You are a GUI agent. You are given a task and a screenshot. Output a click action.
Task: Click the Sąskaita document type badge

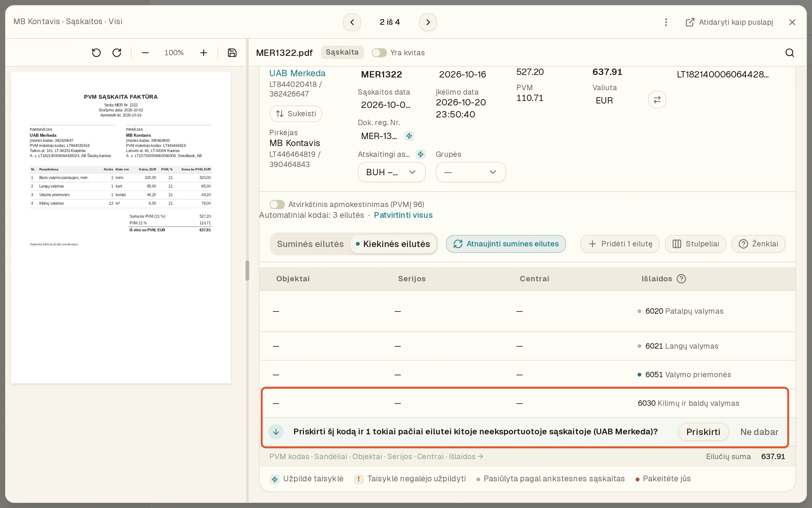[342, 52]
